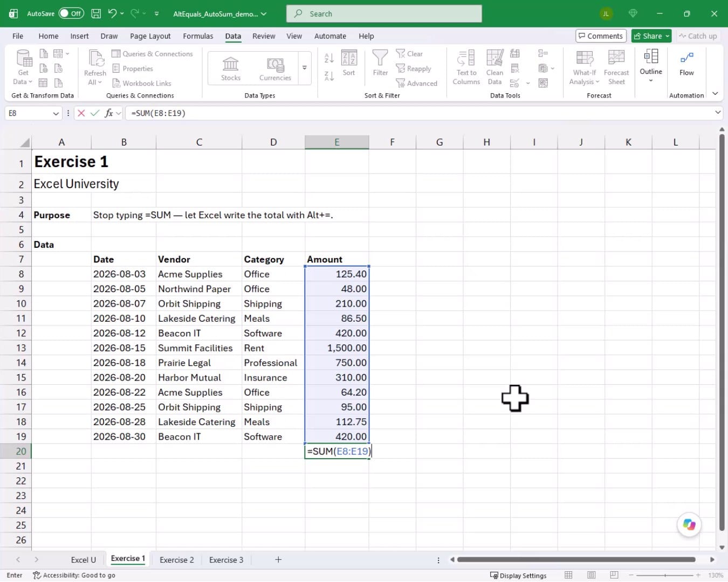
Task: Click Clear filter
Action: 409,54
